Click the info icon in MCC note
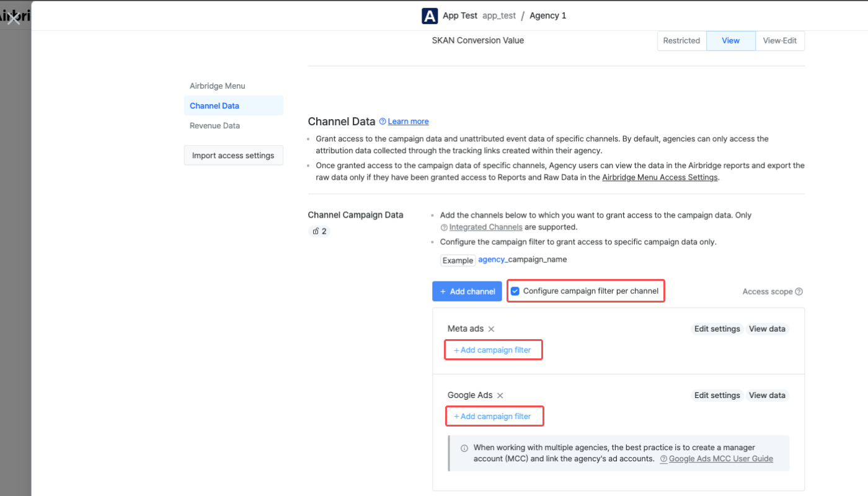Screen dimensions: 868x496 point(464,448)
